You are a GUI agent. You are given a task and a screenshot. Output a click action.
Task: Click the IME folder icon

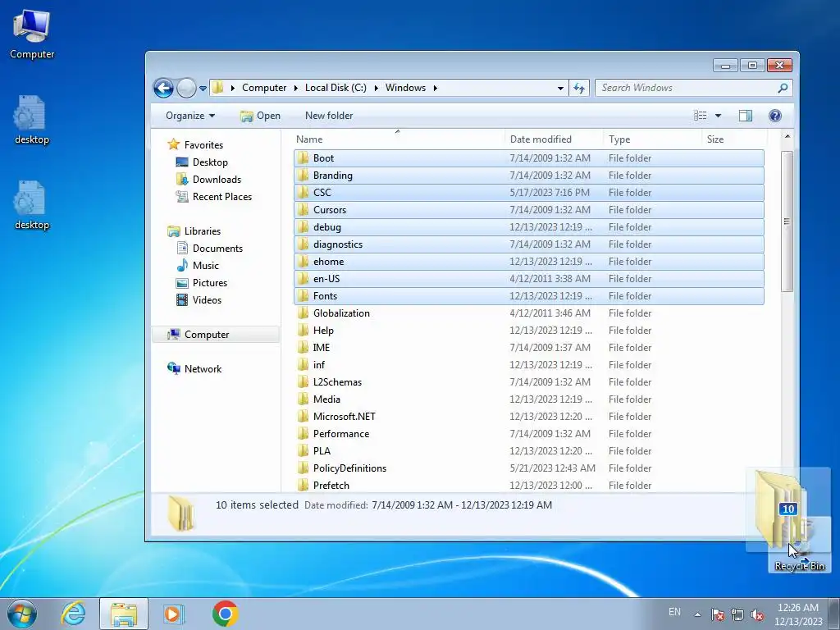point(304,348)
